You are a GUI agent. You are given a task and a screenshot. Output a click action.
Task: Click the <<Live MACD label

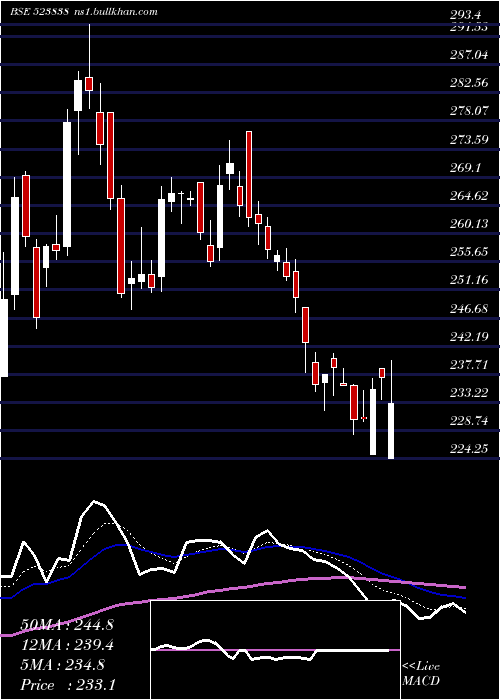click(x=421, y=673)
